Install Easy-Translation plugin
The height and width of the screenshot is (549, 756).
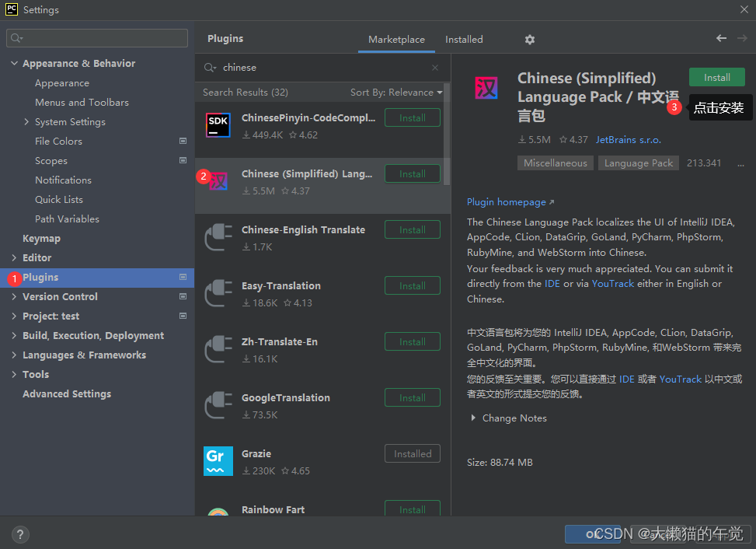[413, 285]
